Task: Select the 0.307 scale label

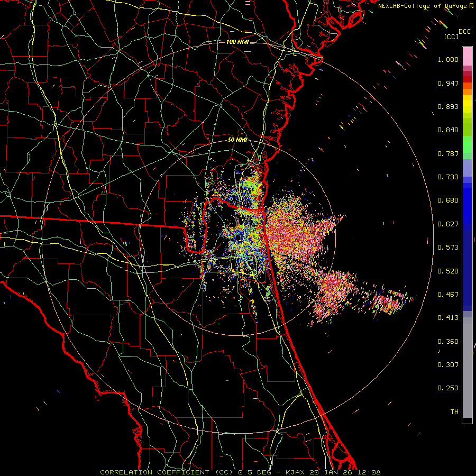Action: click(x=448, y=365)
